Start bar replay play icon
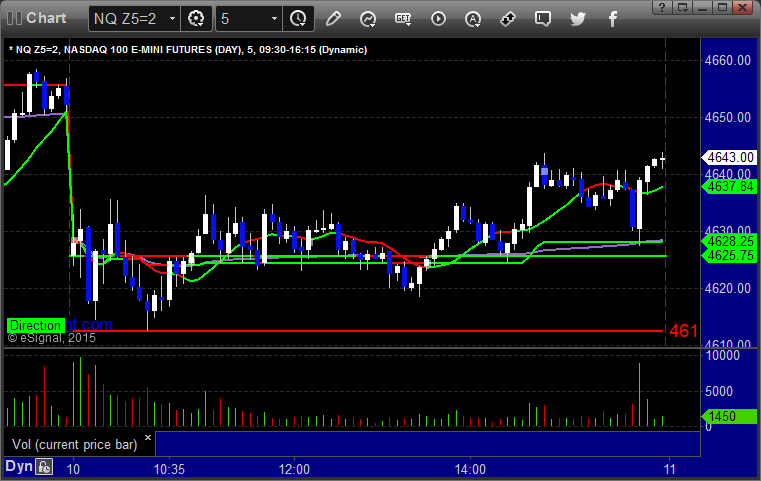761x481 pixels. click(x=438, y=19)
